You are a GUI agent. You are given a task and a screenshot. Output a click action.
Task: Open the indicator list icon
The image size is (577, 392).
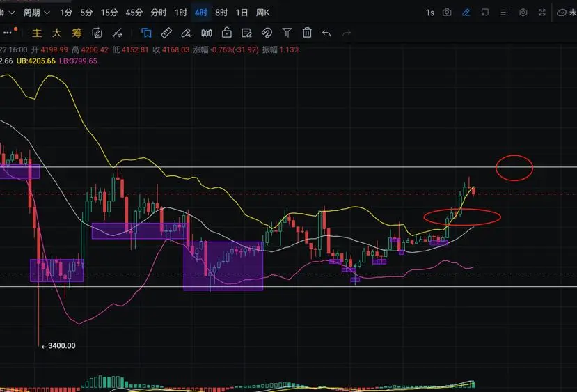(x=504, y=13)
